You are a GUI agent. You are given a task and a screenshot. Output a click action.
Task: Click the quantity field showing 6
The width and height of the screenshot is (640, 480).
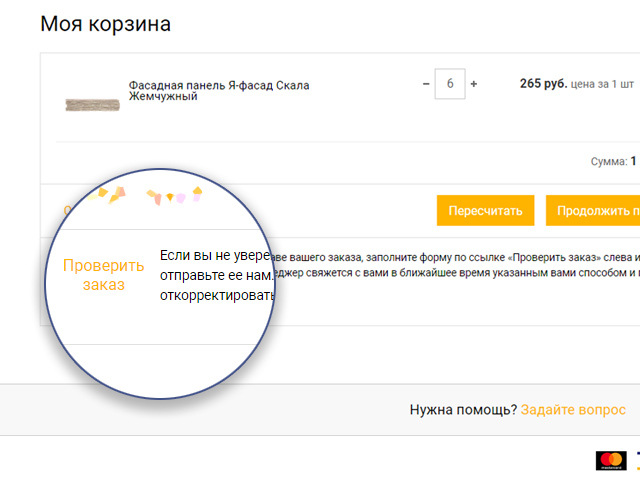[x=450, y=84]
